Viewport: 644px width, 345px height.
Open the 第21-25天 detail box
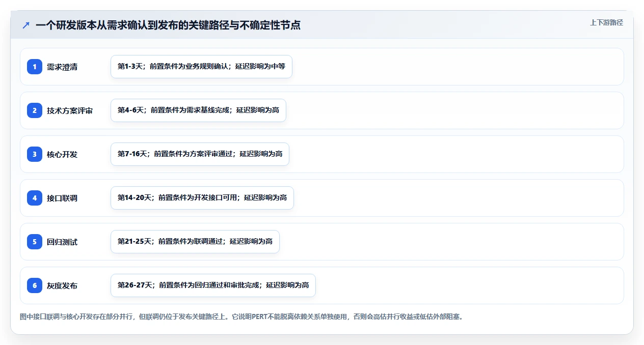(195, 242)
